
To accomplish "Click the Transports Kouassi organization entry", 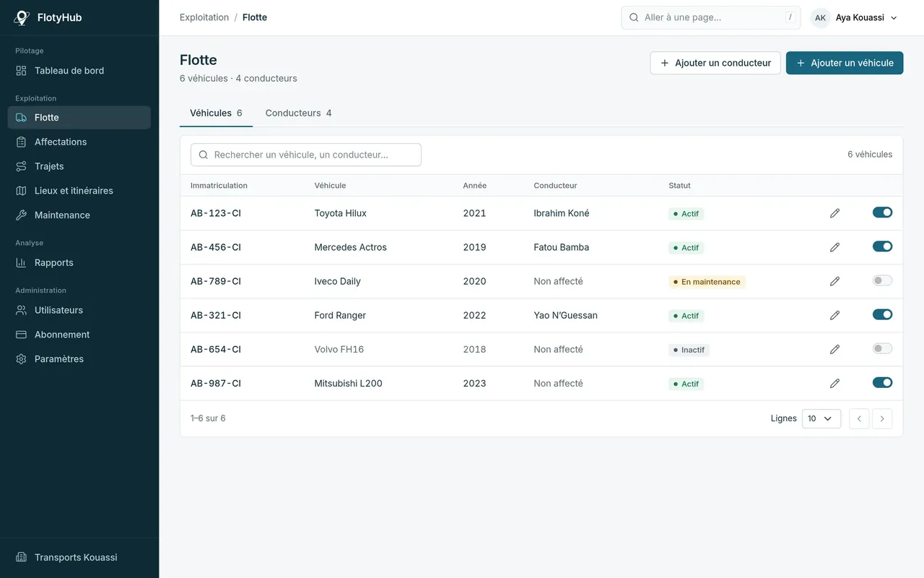I will pos(79,558).
